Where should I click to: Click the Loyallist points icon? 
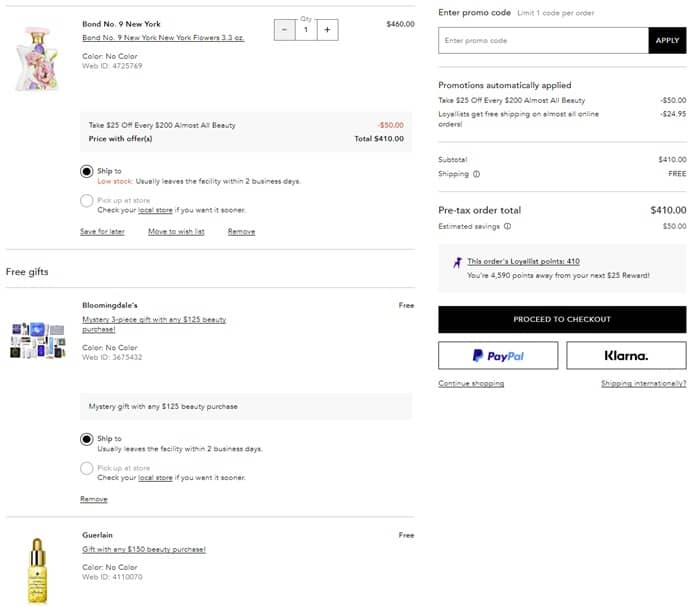458,262
